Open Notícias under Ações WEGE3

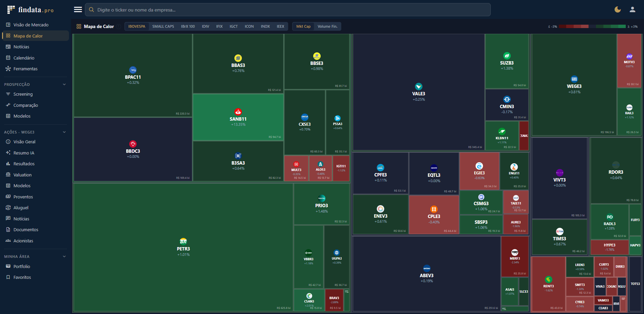[35, 219]
